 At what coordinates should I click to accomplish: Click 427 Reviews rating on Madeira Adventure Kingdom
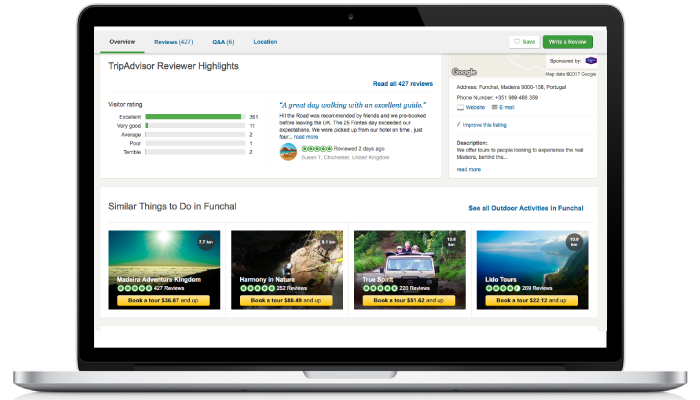tap(150, 288)
